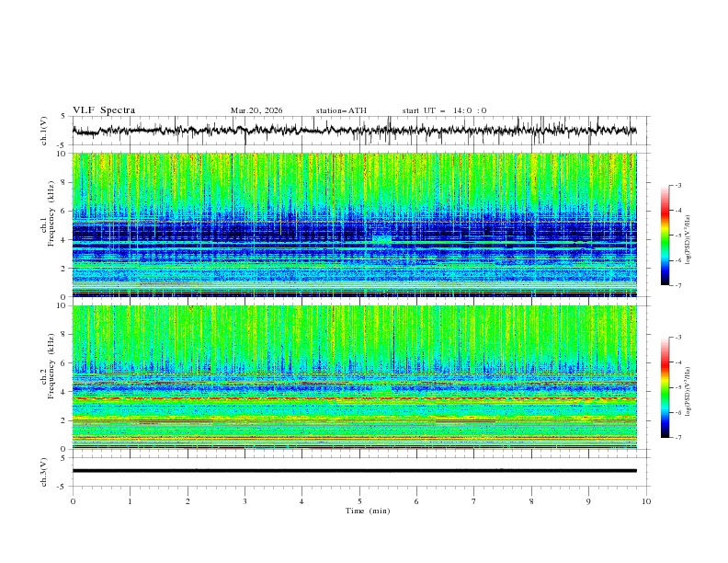Click the lower ch.2 color scale bar
The width and height of the screenshot is (728, 563).
tap(665, 387)
